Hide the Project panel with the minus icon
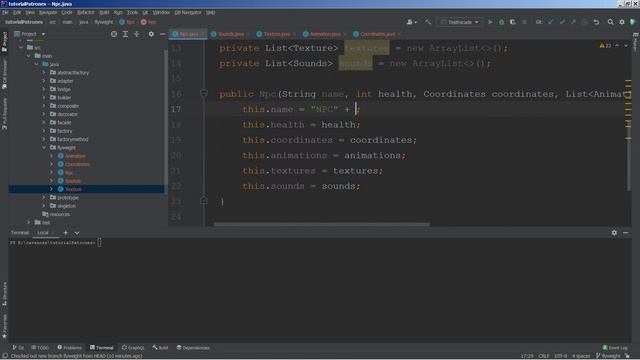 (x=162, y=34)
